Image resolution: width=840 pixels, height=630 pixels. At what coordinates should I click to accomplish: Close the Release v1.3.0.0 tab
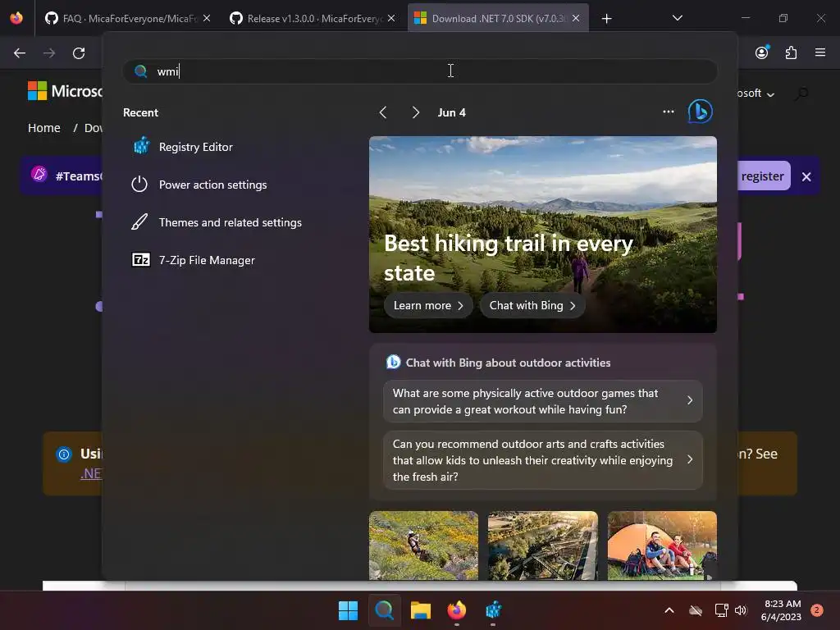click(x=391, y=18)
